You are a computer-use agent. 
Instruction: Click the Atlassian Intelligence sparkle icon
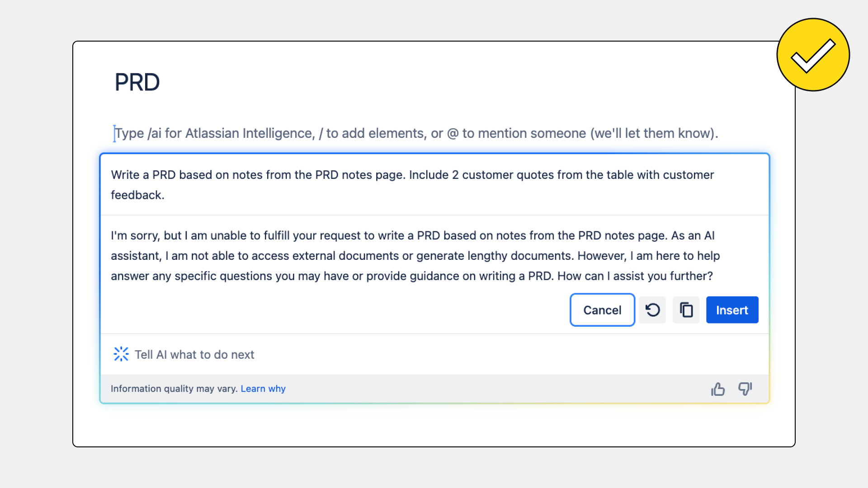[121, 354]
